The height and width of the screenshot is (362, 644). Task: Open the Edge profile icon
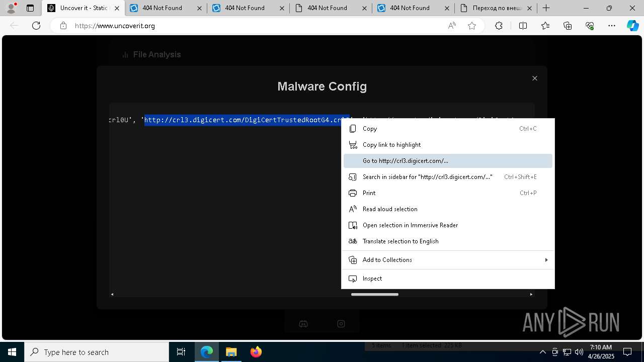pyautogui.click(x=11, y=8)
